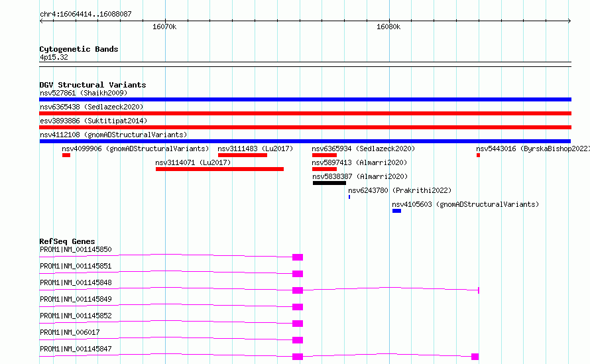This screenshot has width=590, height=364.
Task: Select the red bar for nsv6365438
Action: (305, 113)
